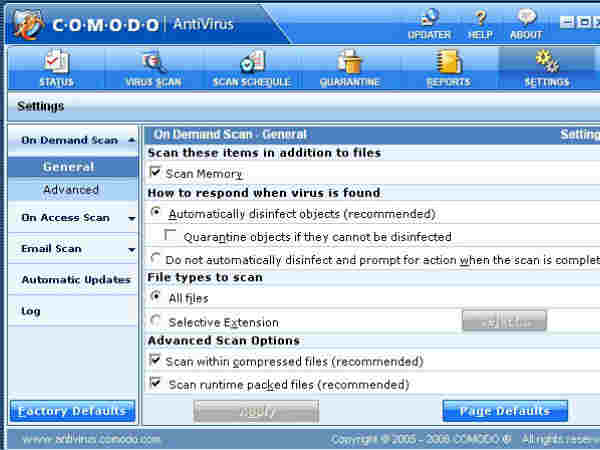Click the disabled button beside Selective Extension
Screen dimensions: 600x450
coord(504,321)
